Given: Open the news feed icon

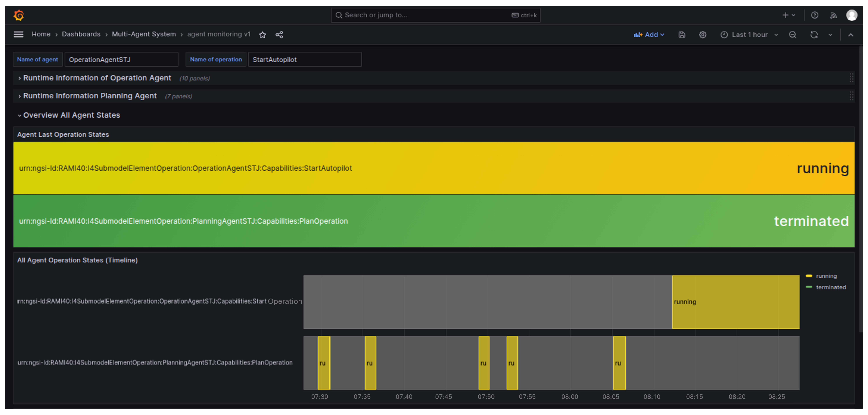Looking at the screenshot, I should [x=833, y=15].
